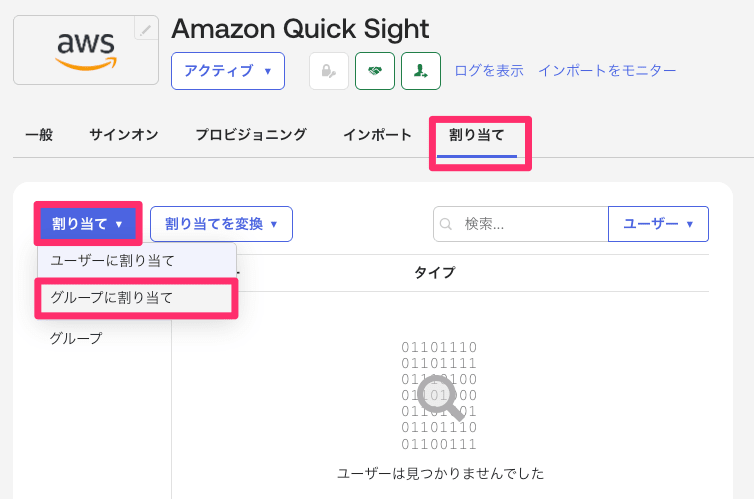Click the ログを表示 link

pyautogui.click(x=489, y=71)
